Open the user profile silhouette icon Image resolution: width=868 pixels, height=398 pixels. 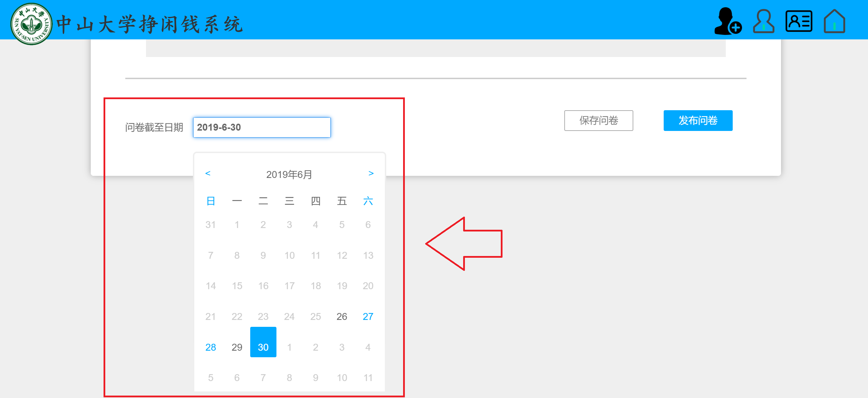point(763,21)
